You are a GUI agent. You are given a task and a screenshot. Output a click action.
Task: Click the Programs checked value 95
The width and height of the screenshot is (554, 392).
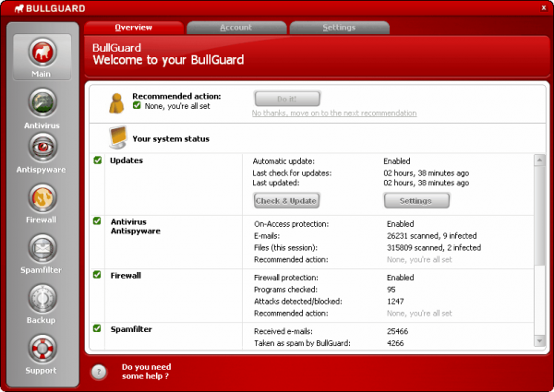[x=391, y=290]
